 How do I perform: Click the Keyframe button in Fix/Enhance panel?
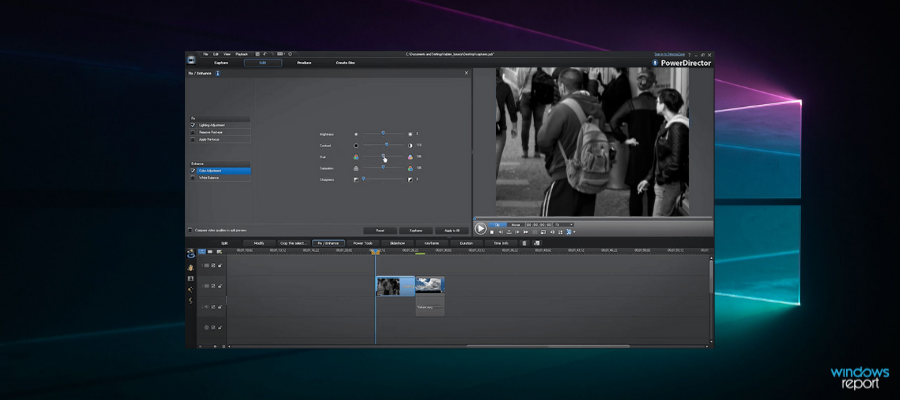tap(416, 230)
